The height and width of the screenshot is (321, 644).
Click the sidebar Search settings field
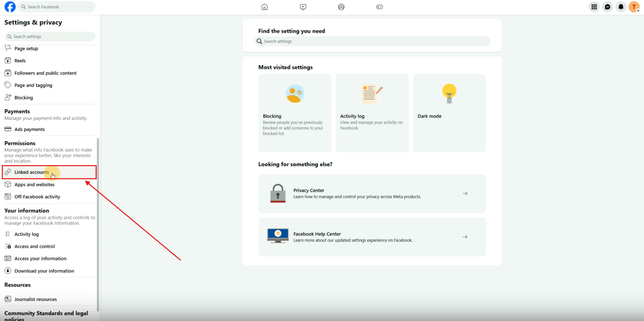[50, 36]
